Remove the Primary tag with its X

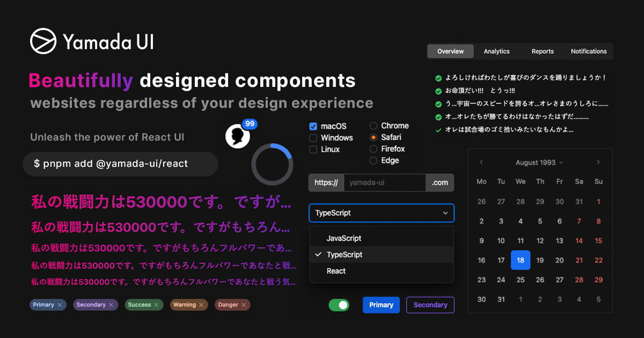click(x=60, y=305)
